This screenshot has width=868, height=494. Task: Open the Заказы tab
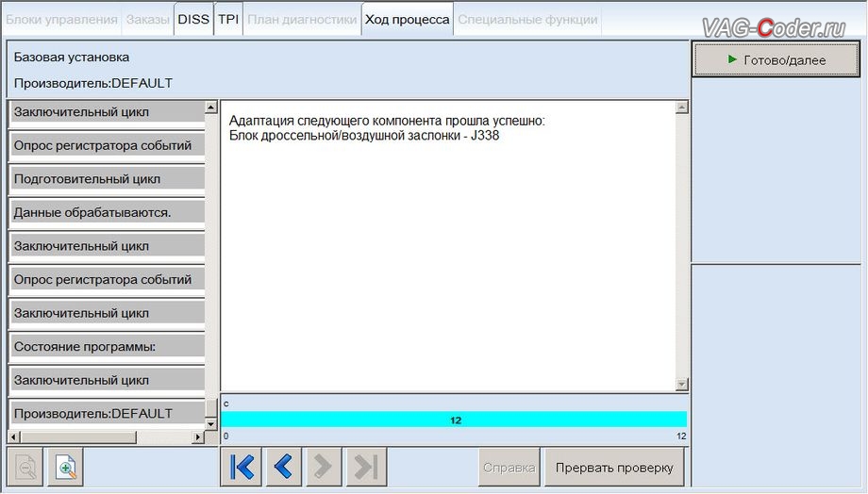[148, 20]
